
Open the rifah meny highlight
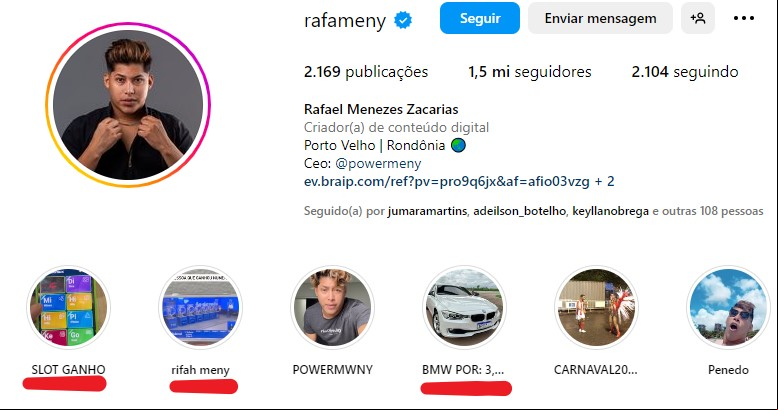pos(200,307)
